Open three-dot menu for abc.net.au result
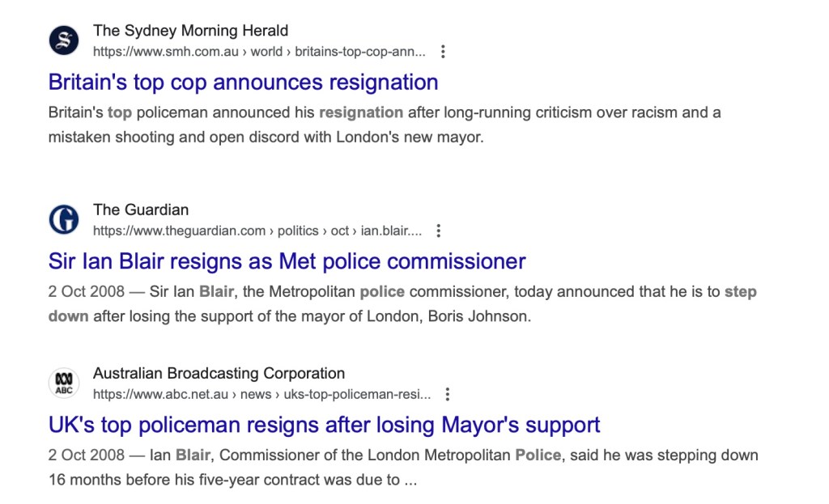 point(448,395)
